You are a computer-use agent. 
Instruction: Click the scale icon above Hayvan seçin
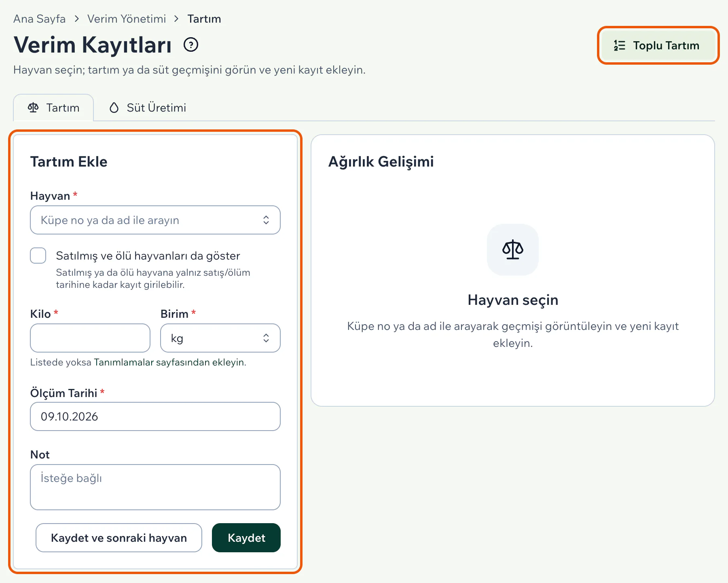point(512,249)
